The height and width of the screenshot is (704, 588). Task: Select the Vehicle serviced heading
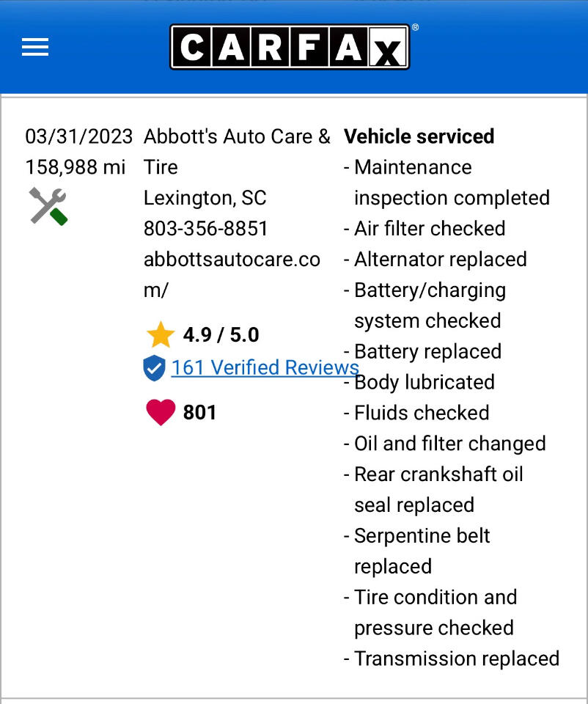click(419, 136)
